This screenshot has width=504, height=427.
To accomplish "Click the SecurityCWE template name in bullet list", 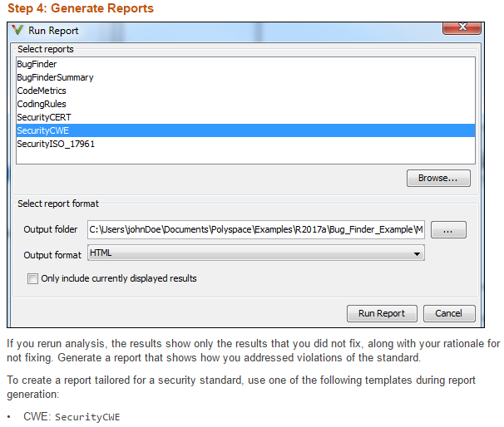I will [x=87, y=417].
